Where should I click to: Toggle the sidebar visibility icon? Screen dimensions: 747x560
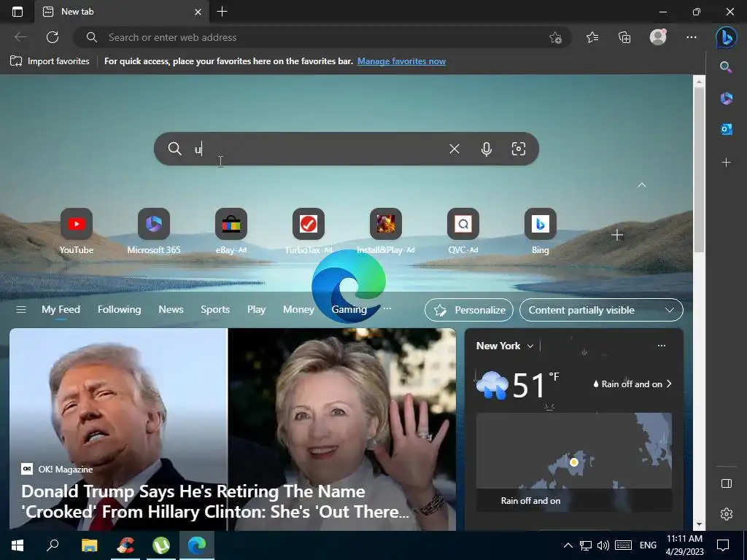coord(726,483)
